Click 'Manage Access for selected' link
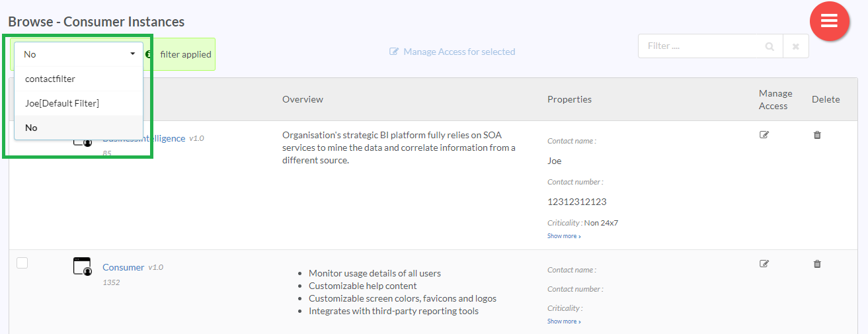 [452, 52]
